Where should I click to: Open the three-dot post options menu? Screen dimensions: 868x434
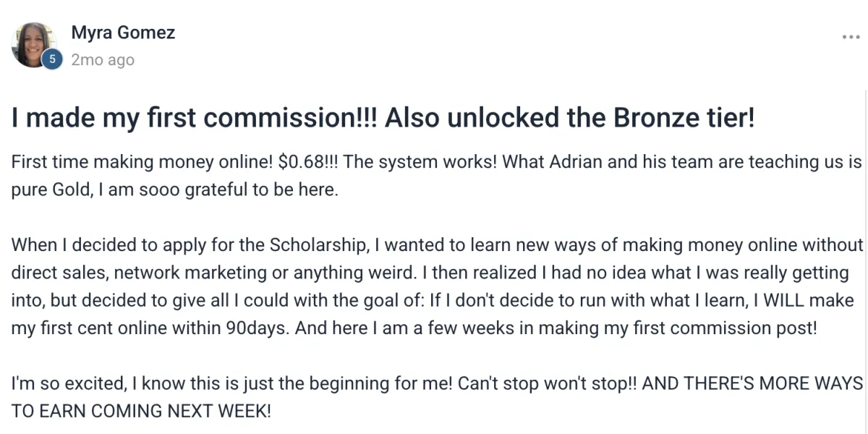(x=851, y=37)
